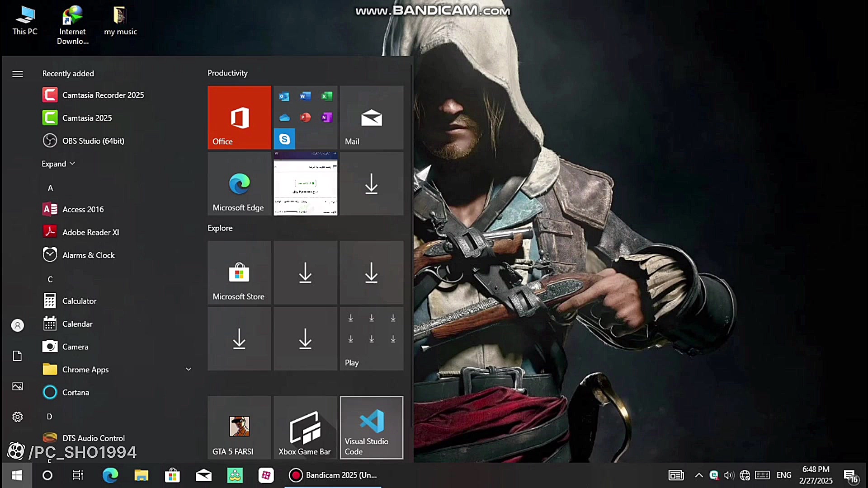The width and height of the screenshot is (868, 488).
Task: Select Internet Download Manager desktop shortcut
Action: (72, 25)
